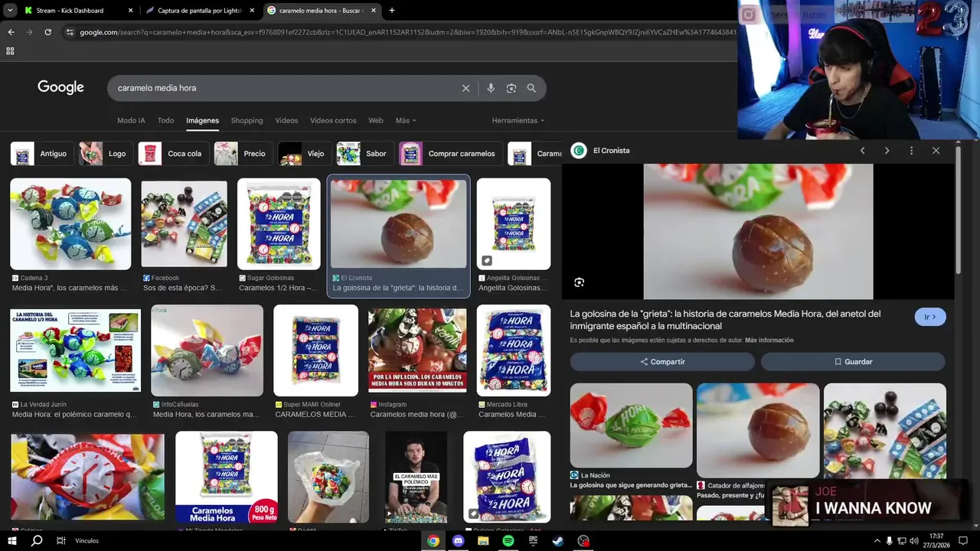Show previous image in preview panel
Viewport: 980px width, 551px height.
coord(862,151)
